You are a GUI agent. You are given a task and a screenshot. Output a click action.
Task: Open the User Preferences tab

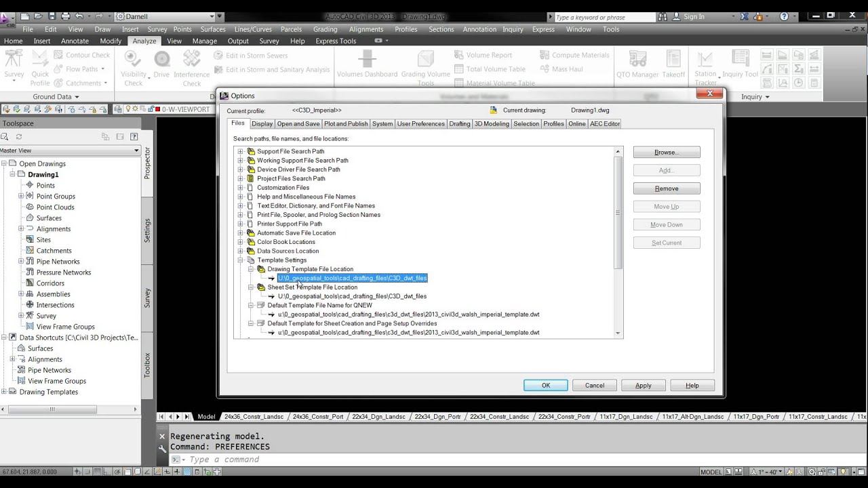coord(420,123)
